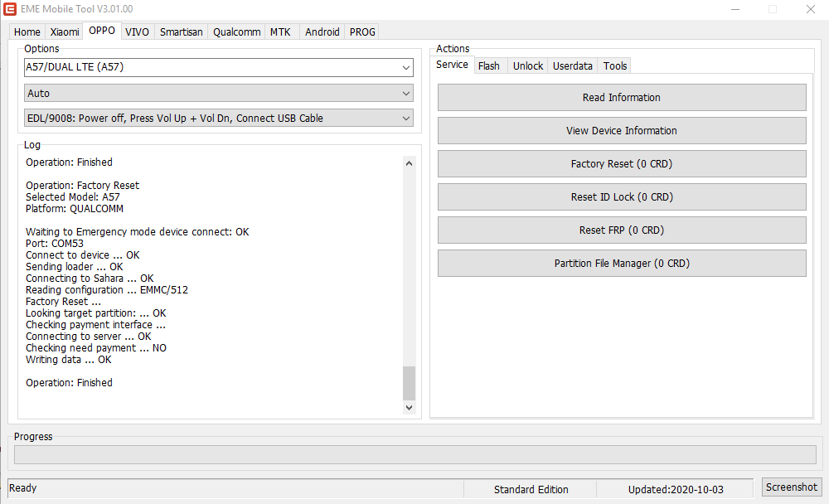Click 'Checking payment interface ...' log line
829x504 pixels.
click(95, 325)
